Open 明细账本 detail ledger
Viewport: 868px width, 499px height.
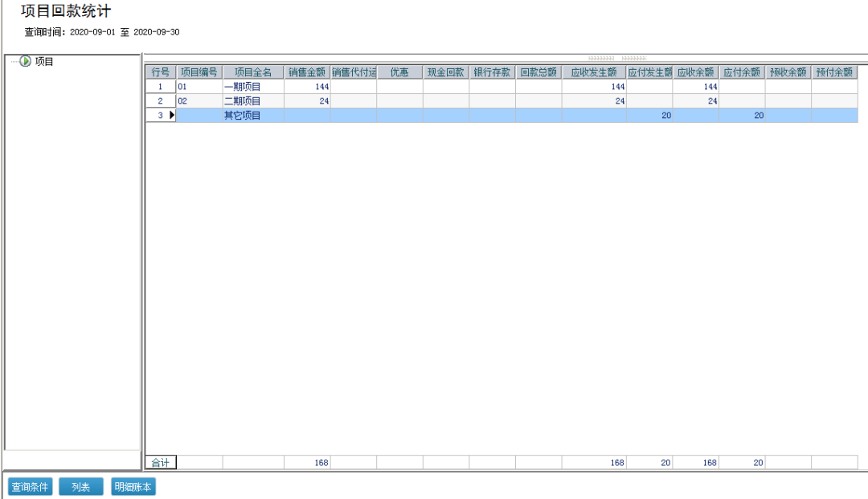point(133,487)
